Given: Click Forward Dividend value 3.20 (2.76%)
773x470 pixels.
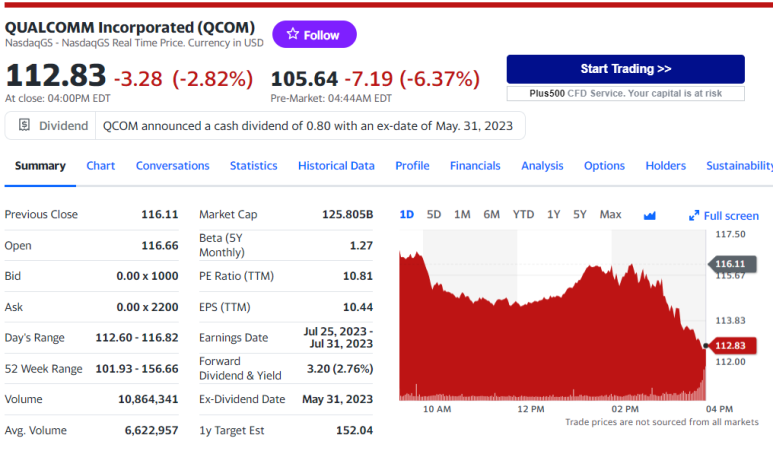Looking at the screenshot, I should click(340, 368).
